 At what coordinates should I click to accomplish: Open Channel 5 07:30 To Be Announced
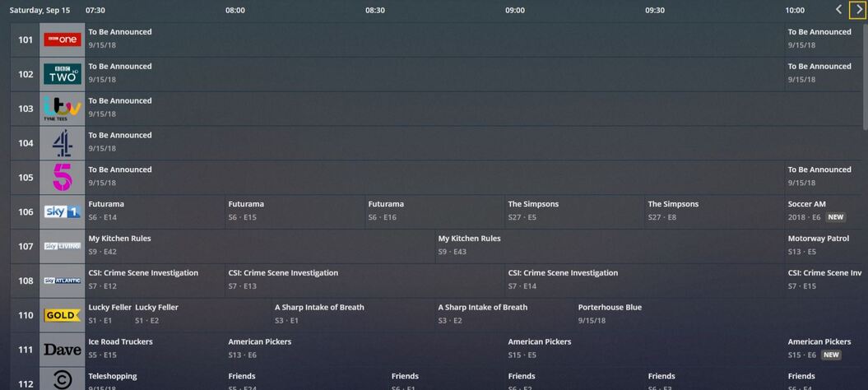[434, 177]
